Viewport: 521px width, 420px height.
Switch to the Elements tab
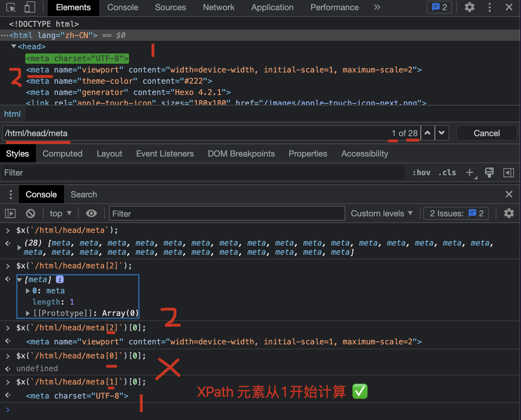click(73, 7)
